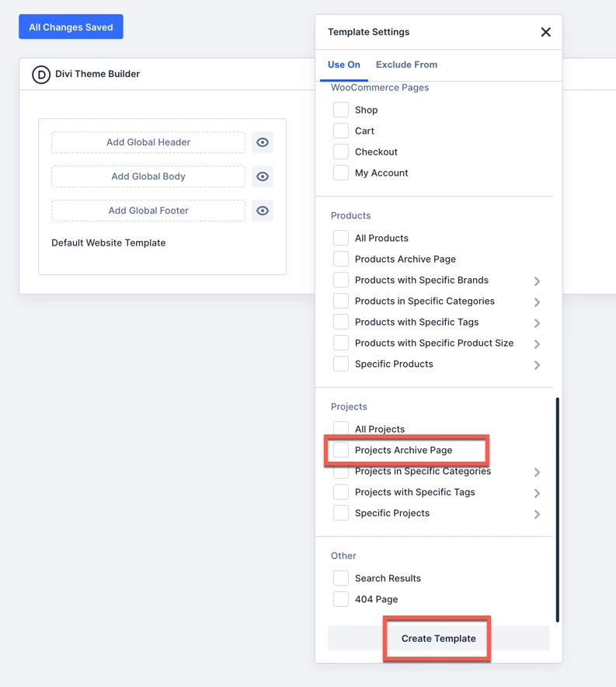Expand Products in Specific Categories arrow
Viewport: 616px width, 687px height.
coord(538,302)
